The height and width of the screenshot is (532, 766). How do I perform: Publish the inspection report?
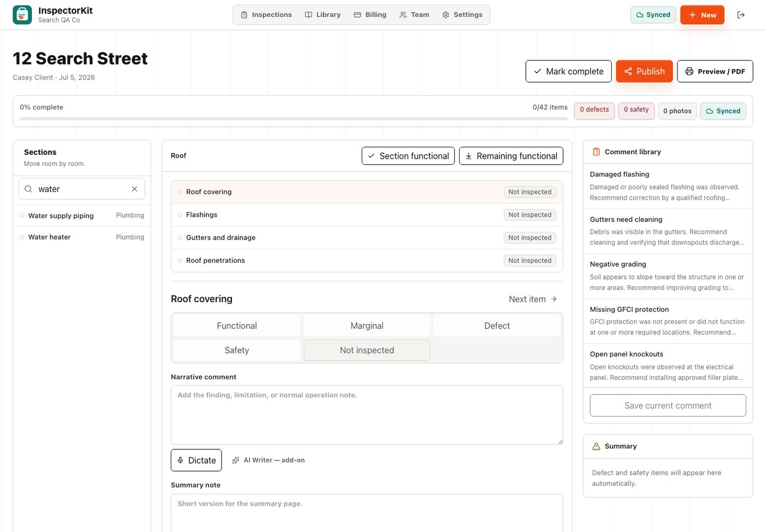(645, 71)
